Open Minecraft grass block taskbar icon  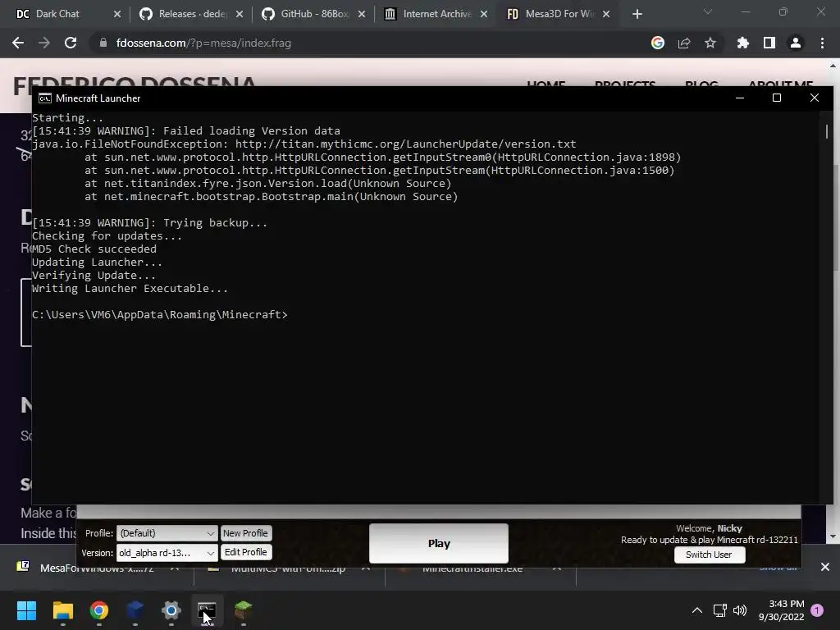(243, 610)
